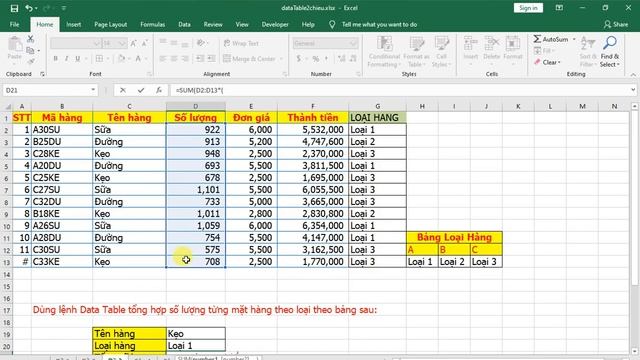Click the Select All corner triangle
640x360 pixels.
tap(8, 107)
